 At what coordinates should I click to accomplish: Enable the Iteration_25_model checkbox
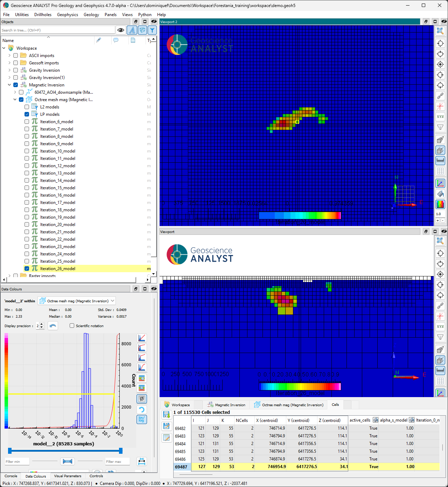pos(27,261)
